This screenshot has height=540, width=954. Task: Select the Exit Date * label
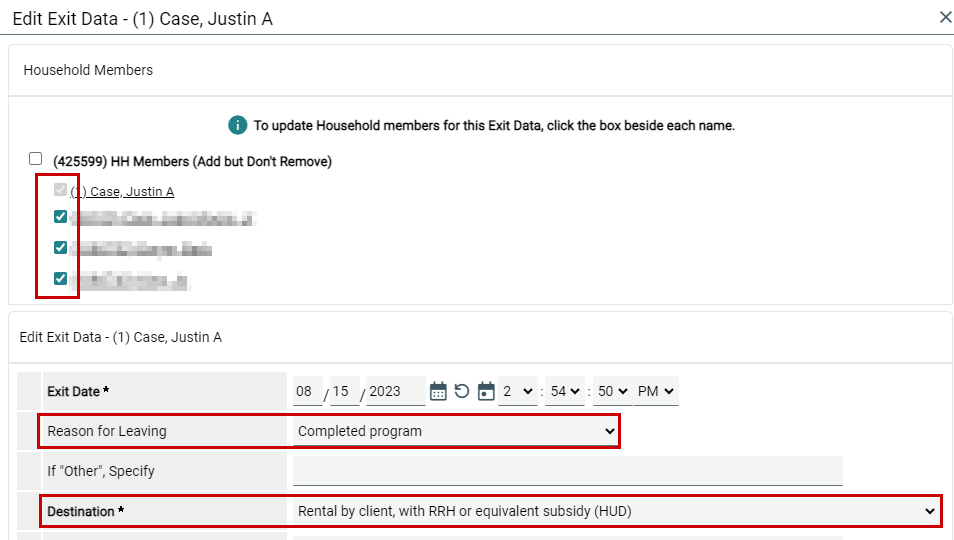pos(78,392)
